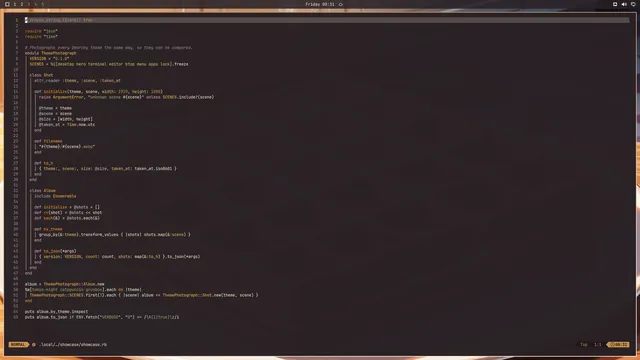Click the class Album line
This screenshot has height=360, width=640.
point(42,191)
